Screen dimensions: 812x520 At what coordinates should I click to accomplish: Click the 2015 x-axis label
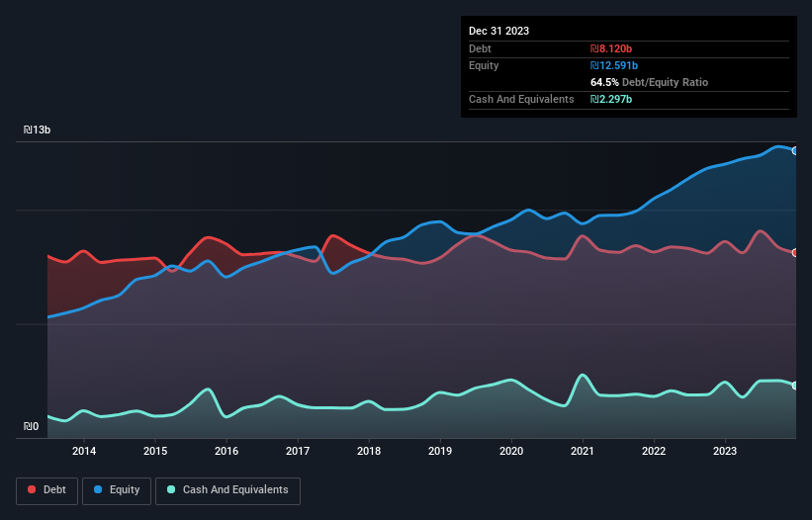tap(155, 451)
